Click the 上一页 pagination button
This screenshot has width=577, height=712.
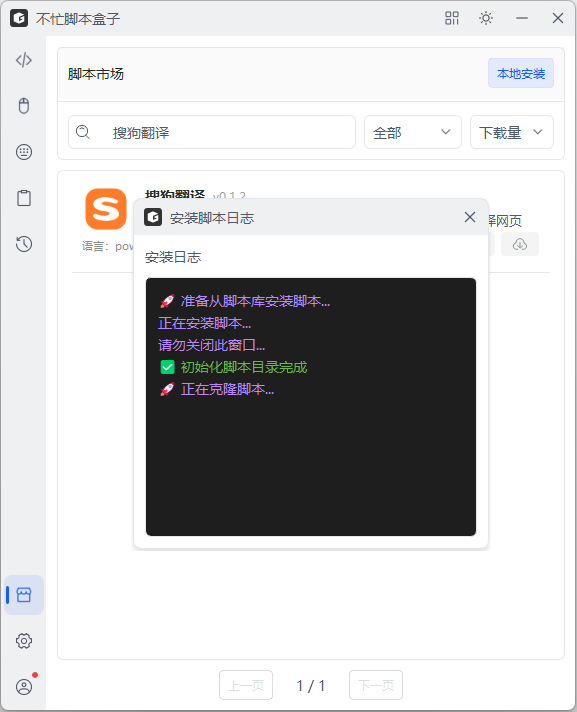[x=246, y=685]
